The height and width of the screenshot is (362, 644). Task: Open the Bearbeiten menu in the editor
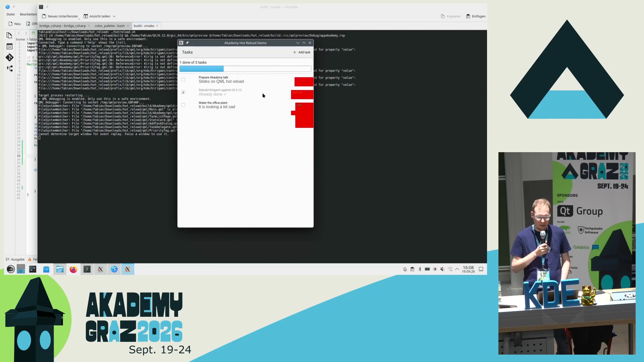pyautogui.click(x=28, y=14)
